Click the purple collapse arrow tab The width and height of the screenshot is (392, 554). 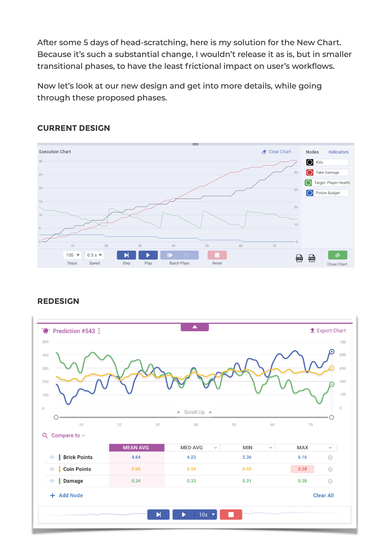[195, 327]
